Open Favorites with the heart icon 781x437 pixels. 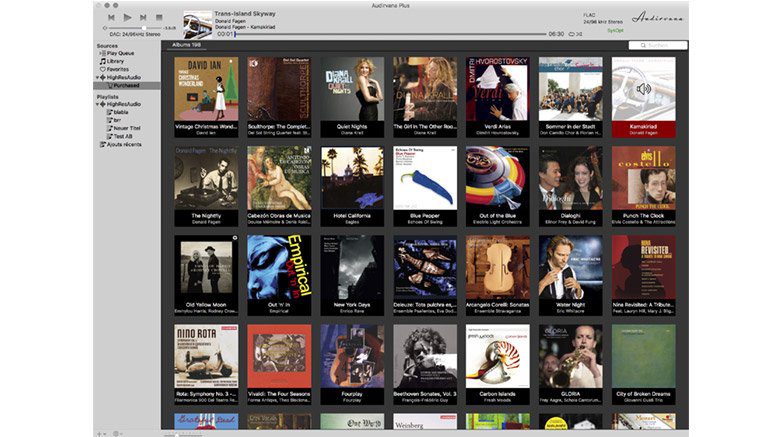click(x=118, y=69)
